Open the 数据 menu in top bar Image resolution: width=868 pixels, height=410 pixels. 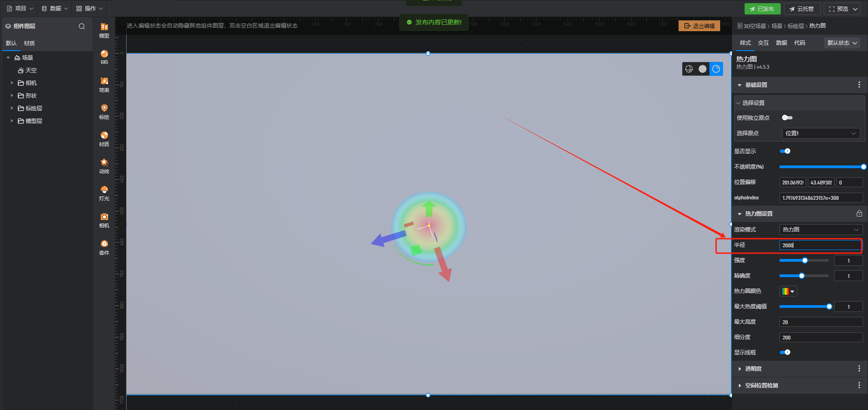[x=55, y=9]
